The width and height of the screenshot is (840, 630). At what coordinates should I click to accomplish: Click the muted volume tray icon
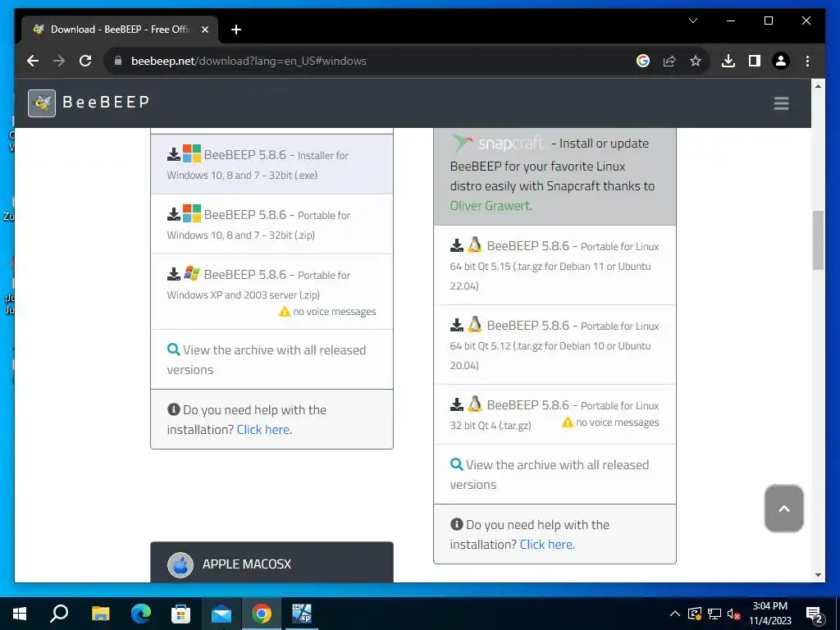coord(734,614)
